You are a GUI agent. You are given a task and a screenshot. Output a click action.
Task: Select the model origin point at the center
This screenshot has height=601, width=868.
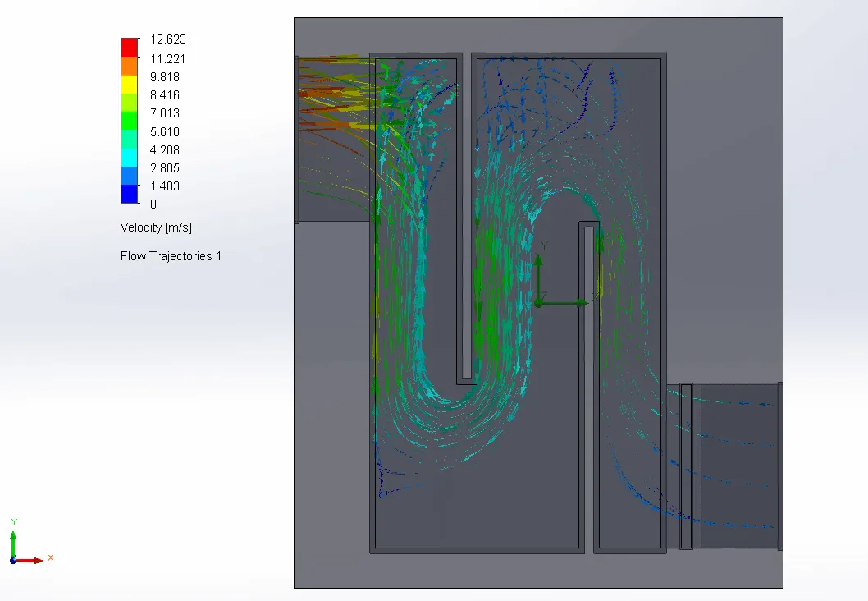pyautogui.click(x=538, y=303)
